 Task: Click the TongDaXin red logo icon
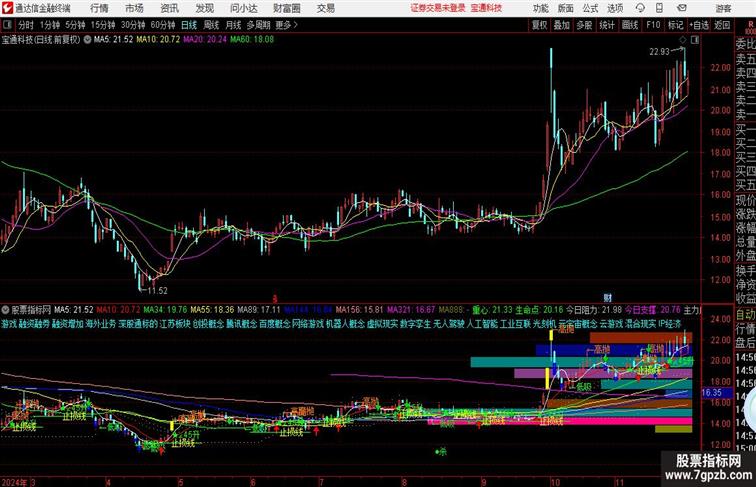7,8
